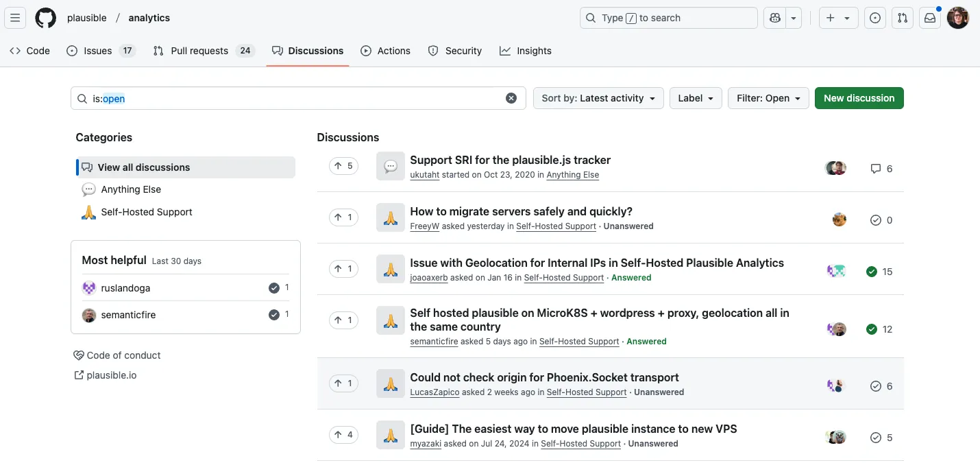Open the Label filter dropdown
980x463 pixels.
pyautogui.click(x=696, y=98)
